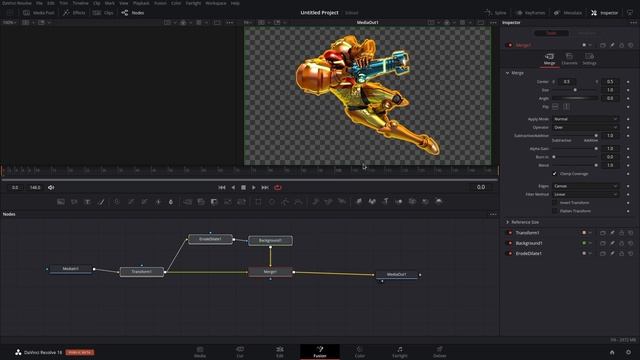Image resolution: width=640 pixels, height=360 pixels.
Task: Open the Keyframes editor panel
Action: point(530,13)
